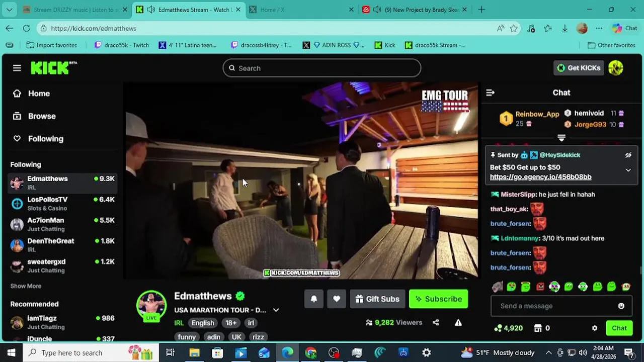This screenshot has height=362, width=644.
Task: Click the MisterSlipp username in chat
Action: (x=518, y=195)
